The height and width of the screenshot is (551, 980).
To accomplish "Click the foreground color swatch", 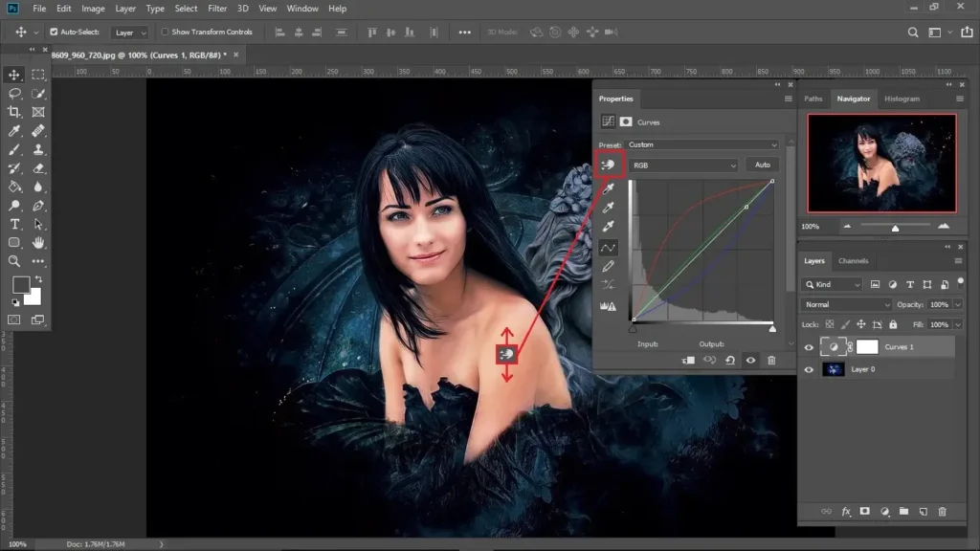I will (21, 285).
